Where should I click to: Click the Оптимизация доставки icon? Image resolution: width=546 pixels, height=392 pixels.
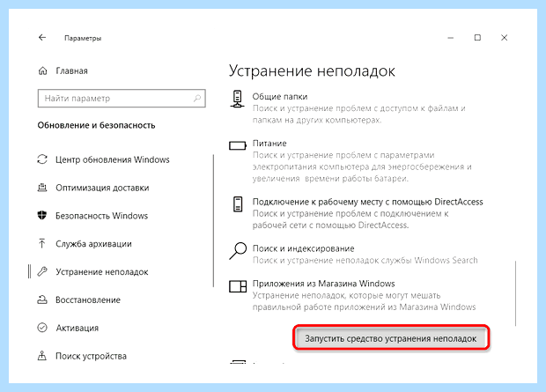42,188
